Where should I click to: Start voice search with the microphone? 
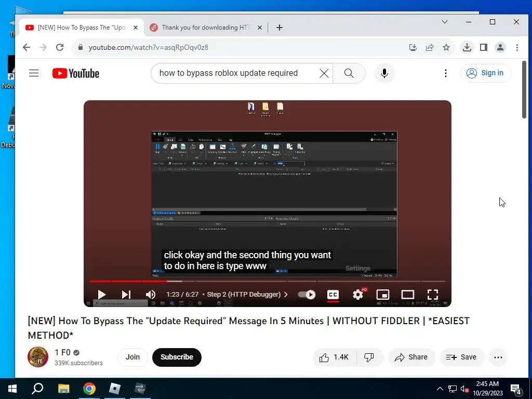pyautogui.click(x=384, y=73)
